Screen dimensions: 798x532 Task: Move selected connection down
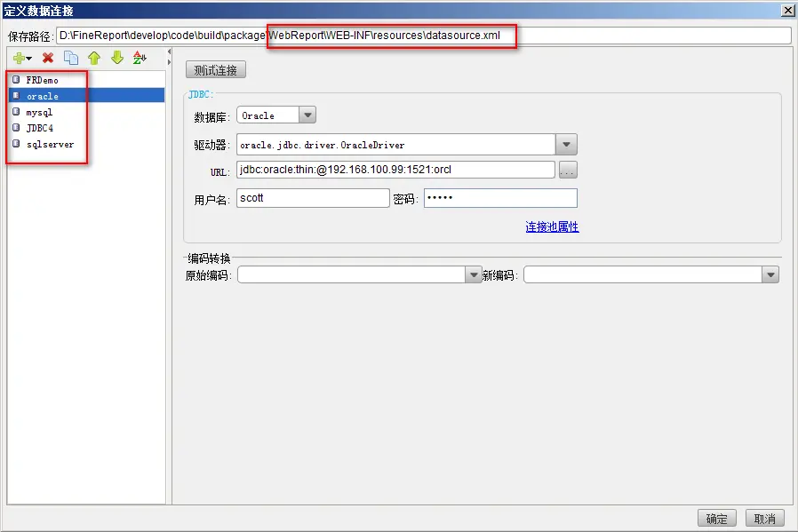tap(117, 58)
